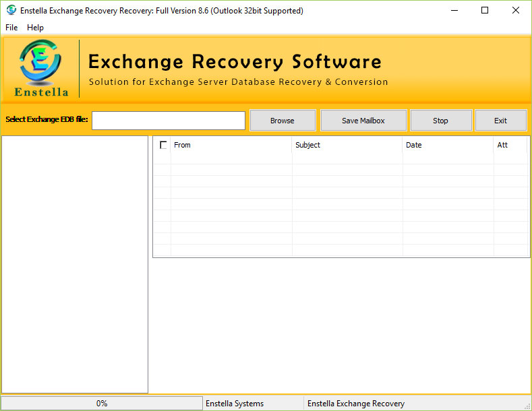Click the app icon in title bar
The width and height of the screenshot is (532, 411).
click(11, 10)
